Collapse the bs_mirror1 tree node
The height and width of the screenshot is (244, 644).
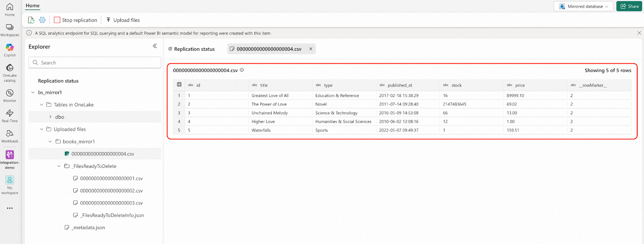pyautogui.click(x=33, y=93)
